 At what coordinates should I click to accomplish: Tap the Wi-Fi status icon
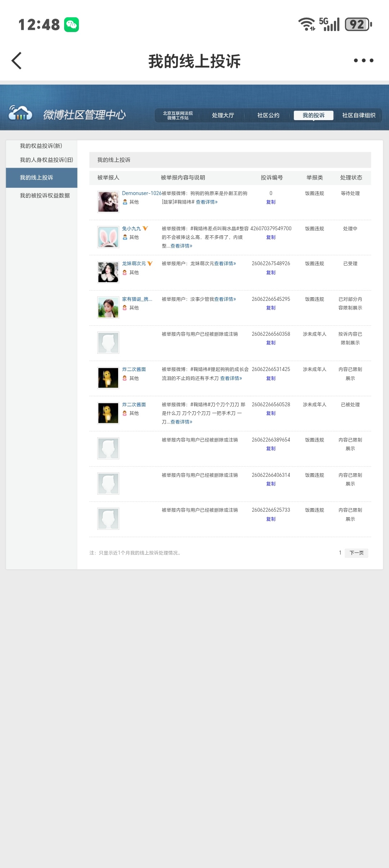pos(307,24)
